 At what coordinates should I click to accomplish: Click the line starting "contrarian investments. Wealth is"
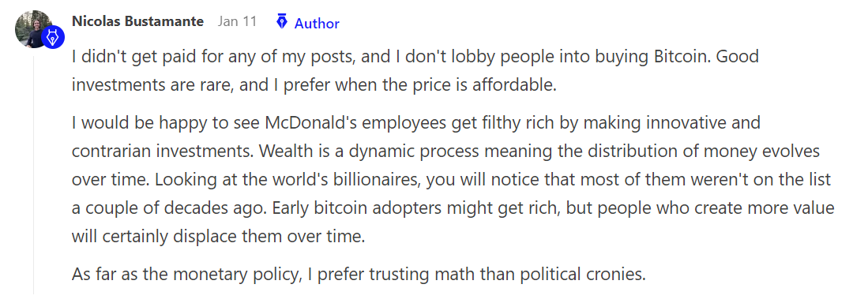coord(445,151)
